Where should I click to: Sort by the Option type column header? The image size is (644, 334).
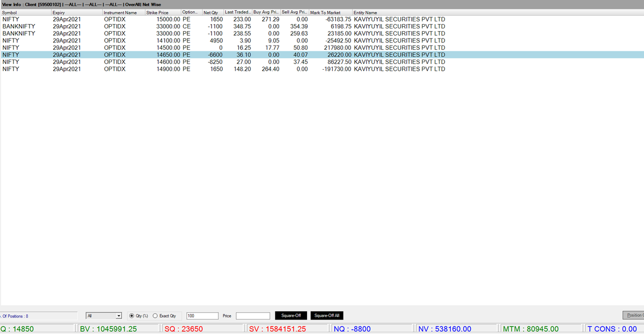pos(191,12)
